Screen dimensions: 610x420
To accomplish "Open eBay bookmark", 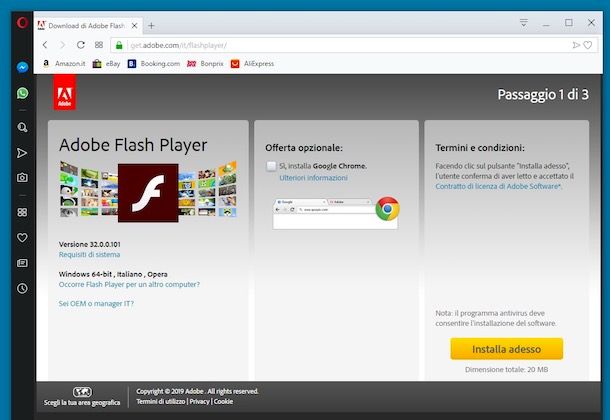I will click(106, 63).
